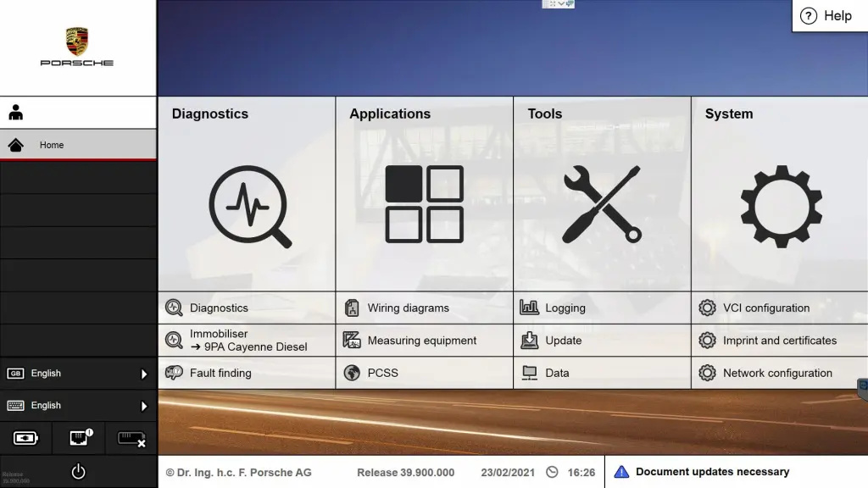868x488 pixels.
Task: Click the Porsche logo
Action: coord(77,47)
